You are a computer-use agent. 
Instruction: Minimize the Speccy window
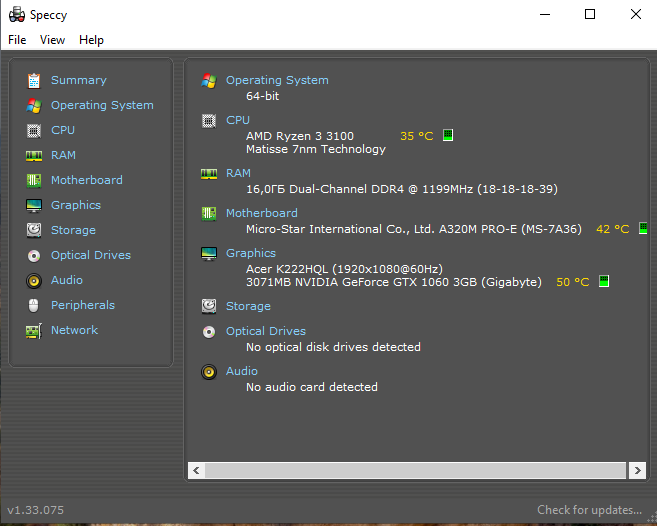(545, 14)
